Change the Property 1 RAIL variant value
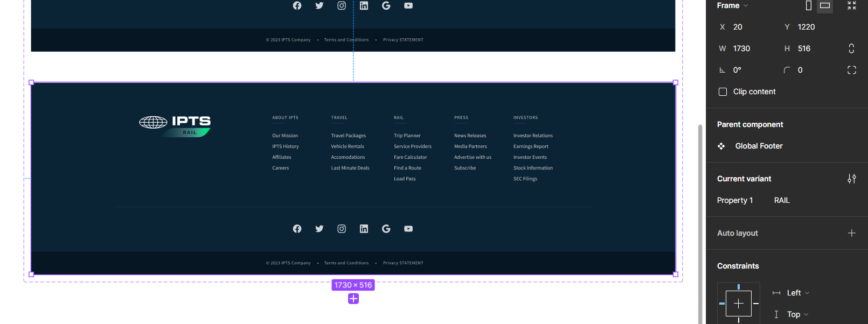The image size is (868, 324). [782, 200]
